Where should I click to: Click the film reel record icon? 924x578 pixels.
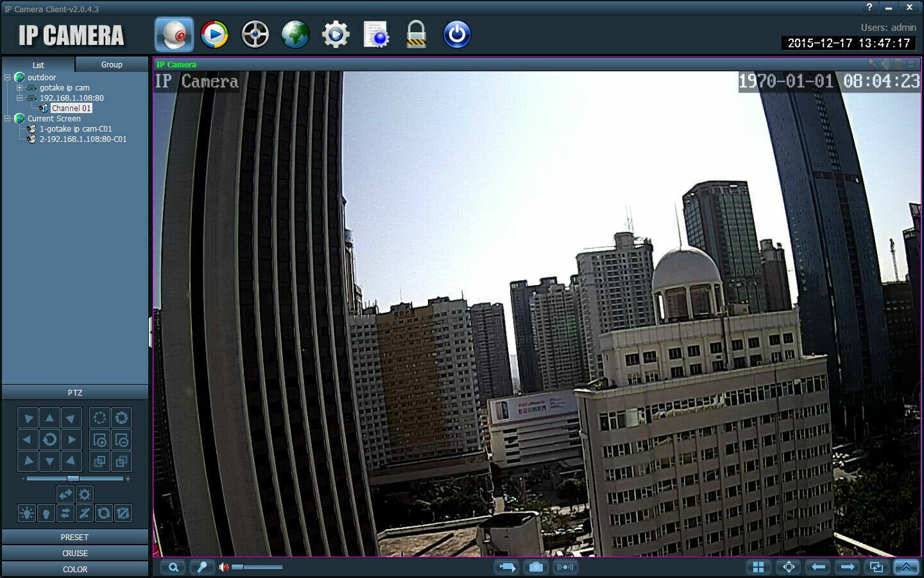(255, 35)
